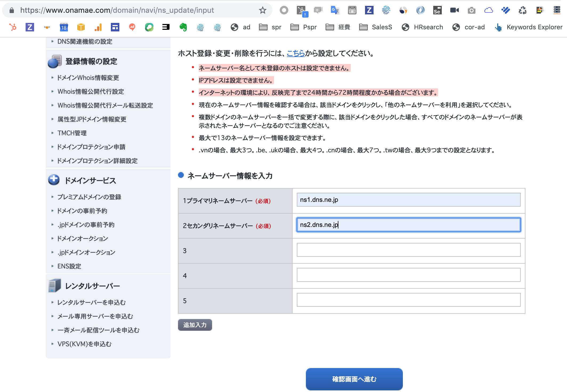Expand the DNS関連機能の設定 item
Viewport: 567px width, 392px height.
pyautogui.click(x=84, y=42)
